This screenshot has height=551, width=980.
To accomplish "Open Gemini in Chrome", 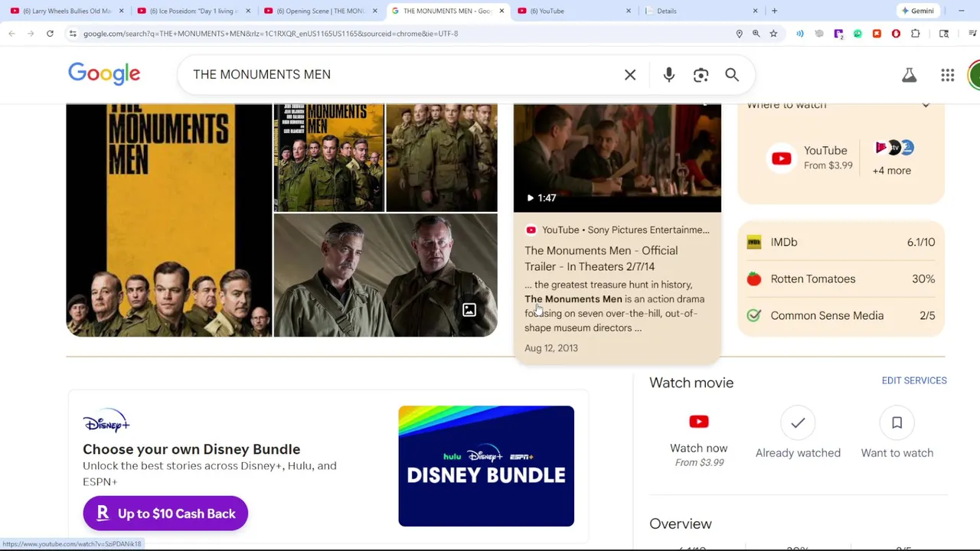I will [x=917, y=11].
